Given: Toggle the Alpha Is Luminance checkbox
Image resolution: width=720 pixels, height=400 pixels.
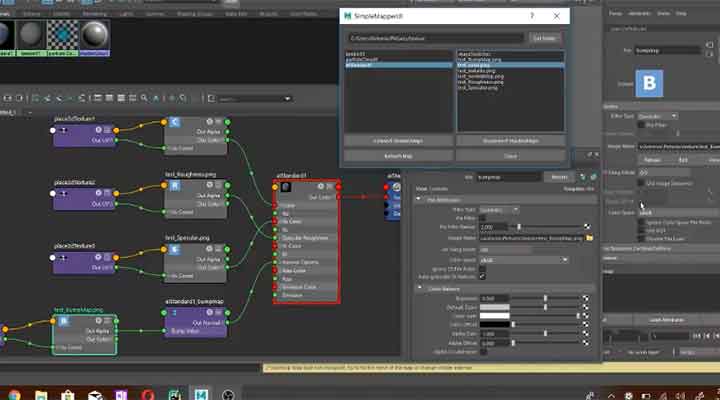Looking at the screenshot, I should (485, 352).
